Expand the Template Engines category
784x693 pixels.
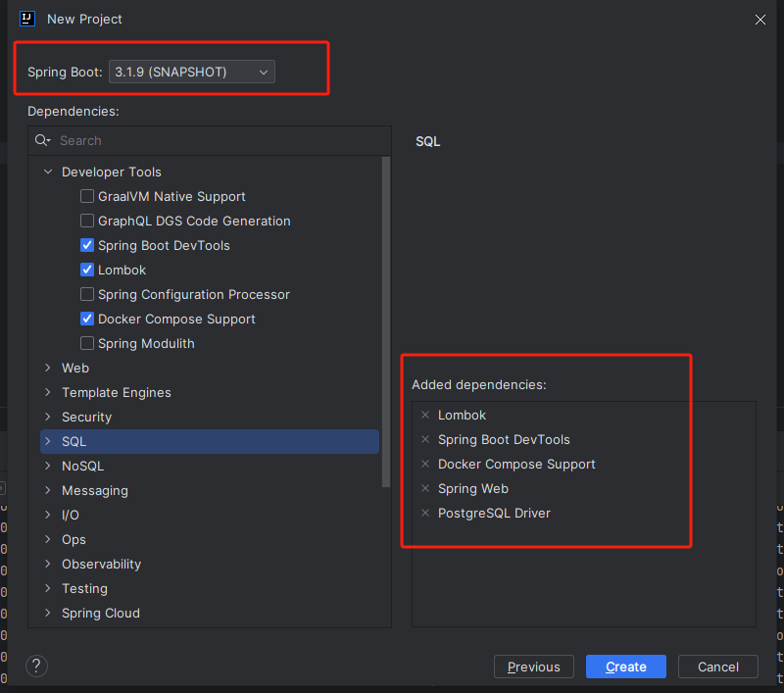[x=48, y=392]
